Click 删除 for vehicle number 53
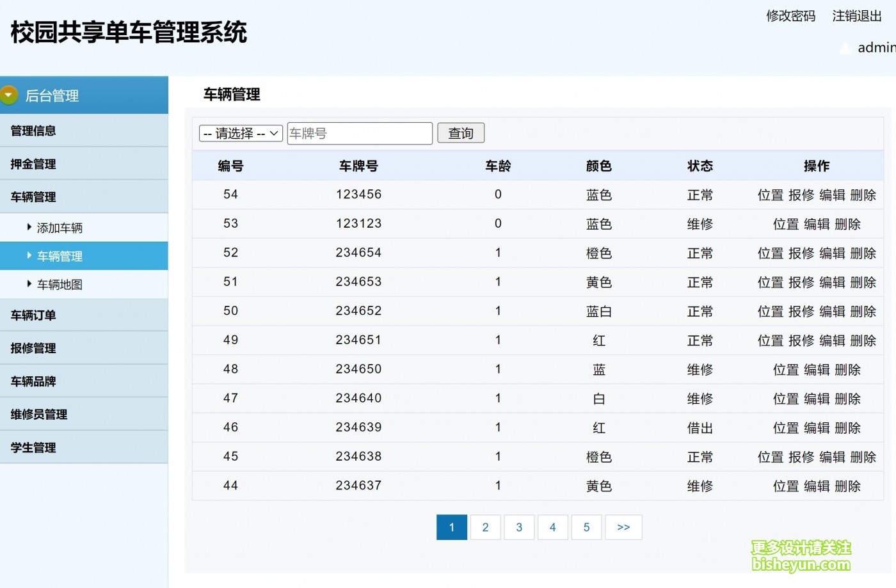This screenshot has width=896, height=588. pyautogui.click(x=847, y=225)
